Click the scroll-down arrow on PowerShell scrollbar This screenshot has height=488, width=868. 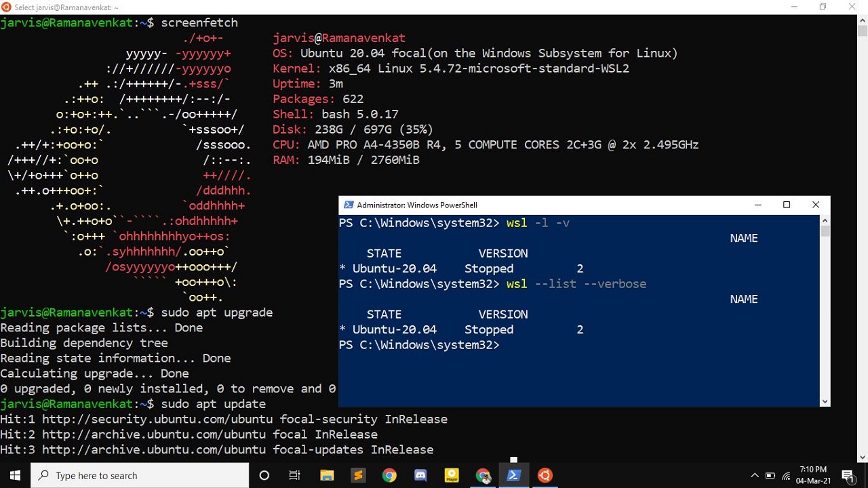click(x=825, y=401)
